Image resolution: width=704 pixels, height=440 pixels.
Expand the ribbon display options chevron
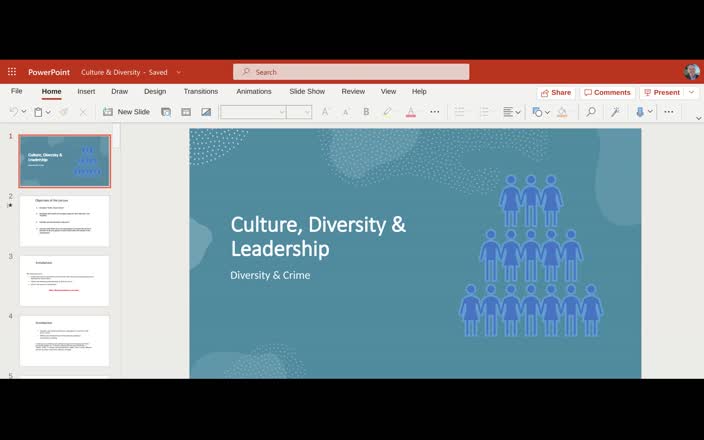698,118
